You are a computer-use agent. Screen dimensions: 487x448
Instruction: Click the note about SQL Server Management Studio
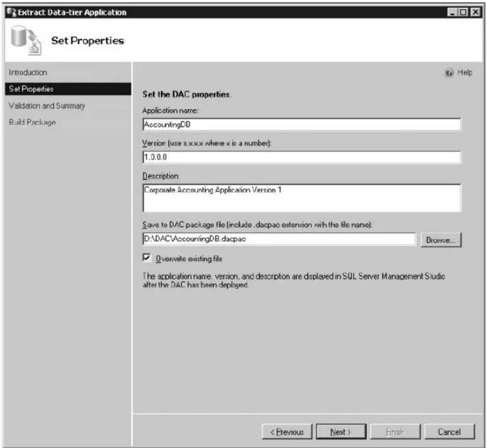(294, 280)
